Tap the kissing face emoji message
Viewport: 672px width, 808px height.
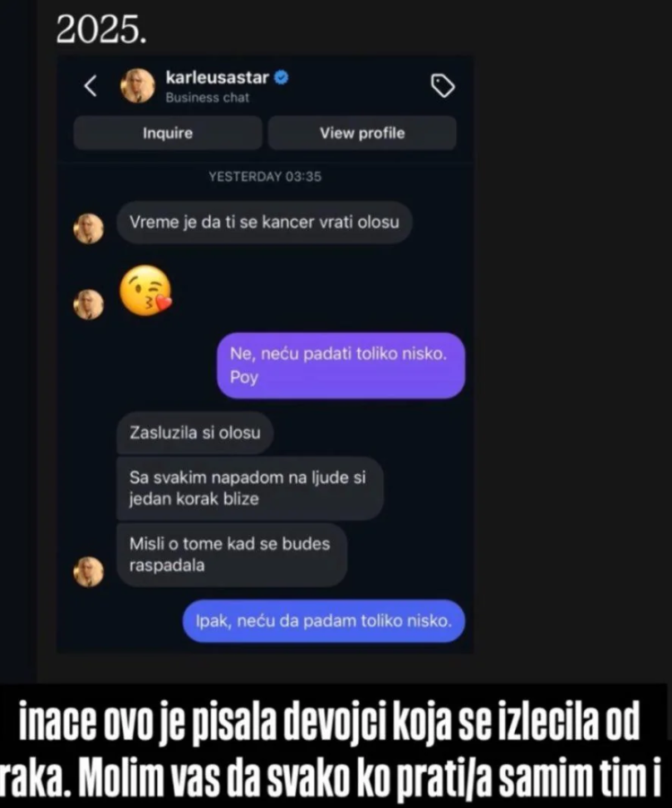tap(145, 291)
